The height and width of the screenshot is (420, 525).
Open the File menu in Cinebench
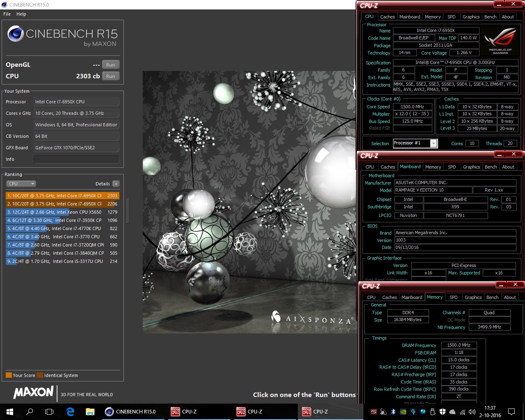tap(7, 14)
